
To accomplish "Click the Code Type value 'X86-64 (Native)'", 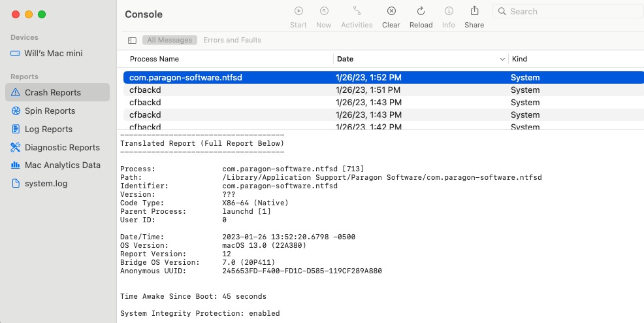I will [255, 203].
